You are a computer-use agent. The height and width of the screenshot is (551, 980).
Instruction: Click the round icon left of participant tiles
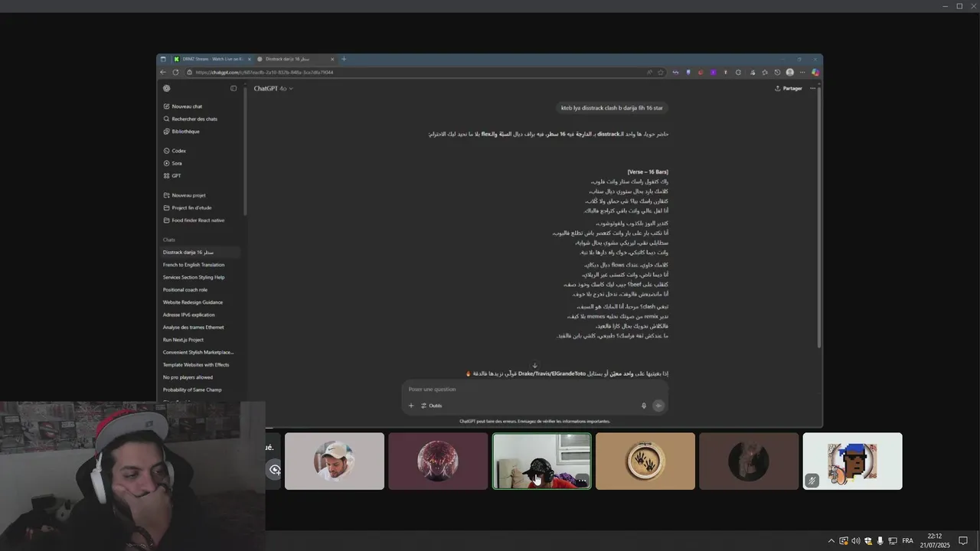pos(275,470)
